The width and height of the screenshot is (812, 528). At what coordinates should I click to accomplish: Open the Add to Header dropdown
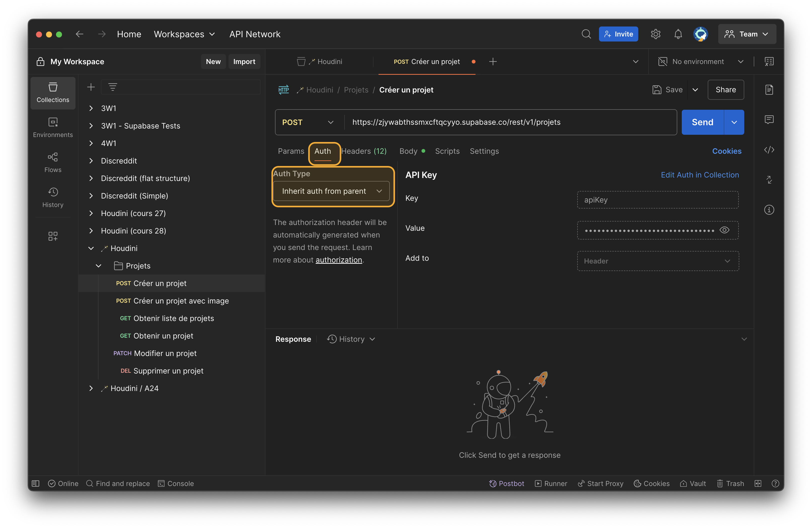[658, 261]
